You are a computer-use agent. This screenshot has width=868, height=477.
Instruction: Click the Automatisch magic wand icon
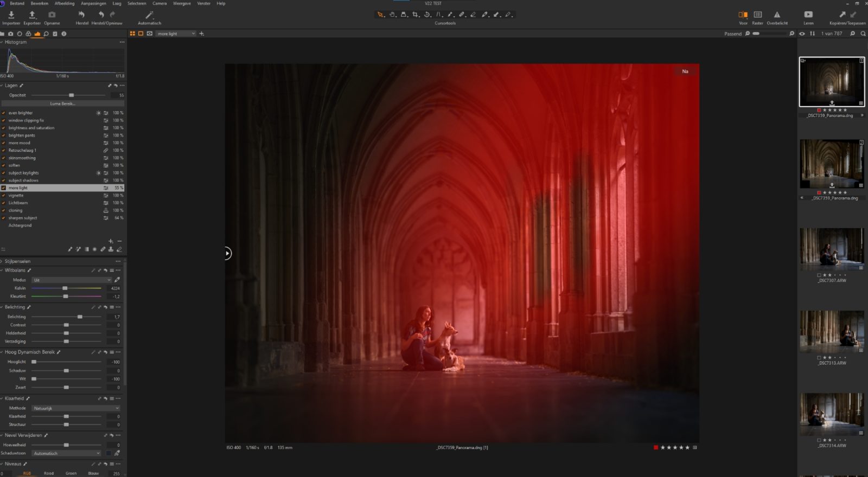click(x=149, y=15)
